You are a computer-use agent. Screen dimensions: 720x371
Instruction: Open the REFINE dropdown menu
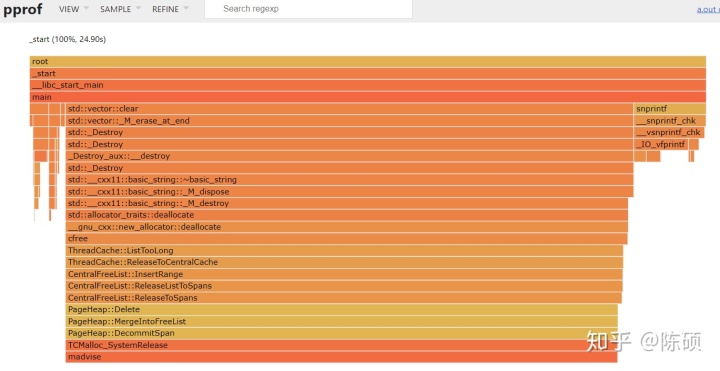170,9
